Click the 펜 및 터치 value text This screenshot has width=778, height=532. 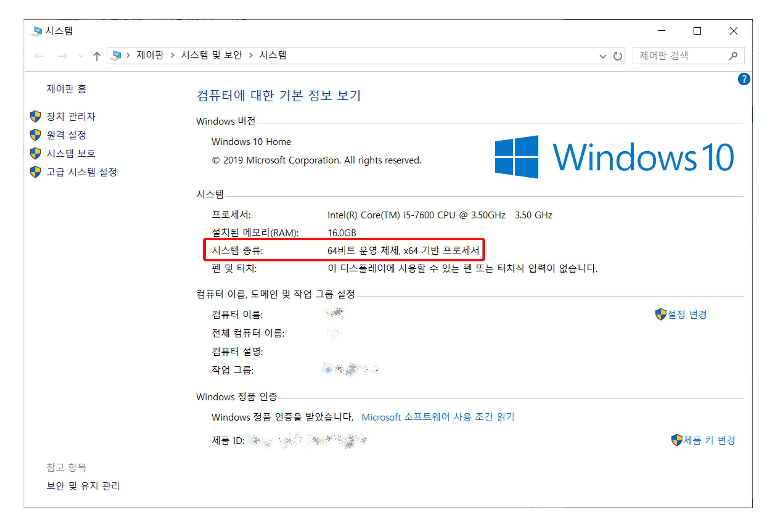(462, 268)
